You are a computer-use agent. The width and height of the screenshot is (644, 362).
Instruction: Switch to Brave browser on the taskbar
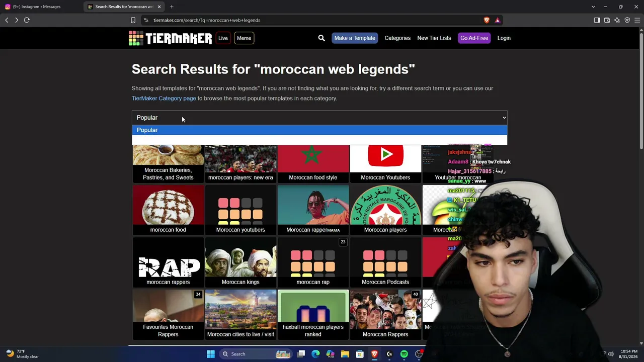(374, 354)
